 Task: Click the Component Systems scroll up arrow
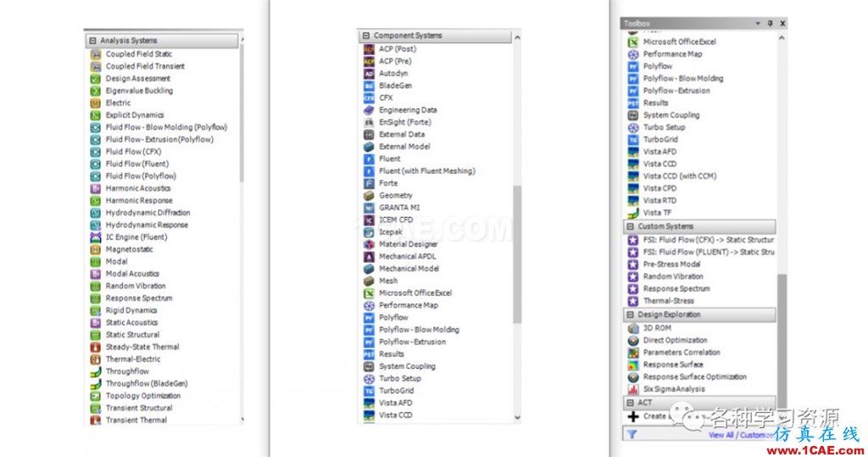click(518, 37)
